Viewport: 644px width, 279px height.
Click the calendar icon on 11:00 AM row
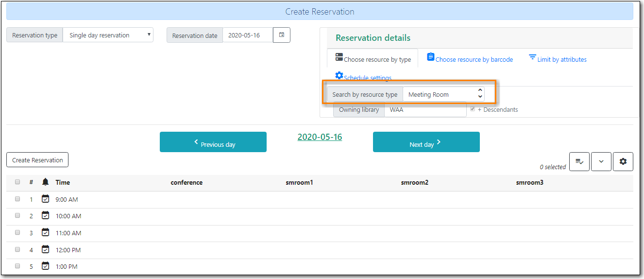pos(45,232)
